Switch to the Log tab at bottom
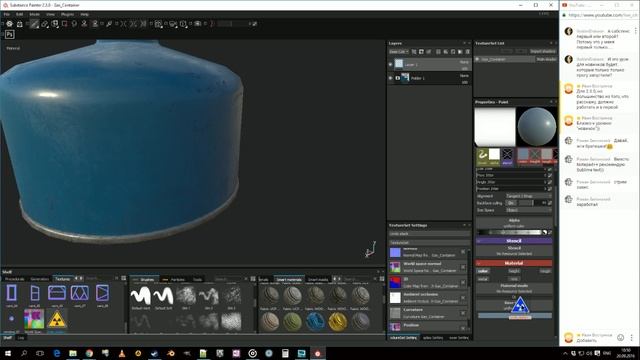The image size is (640, 360). tap(21, 338)
